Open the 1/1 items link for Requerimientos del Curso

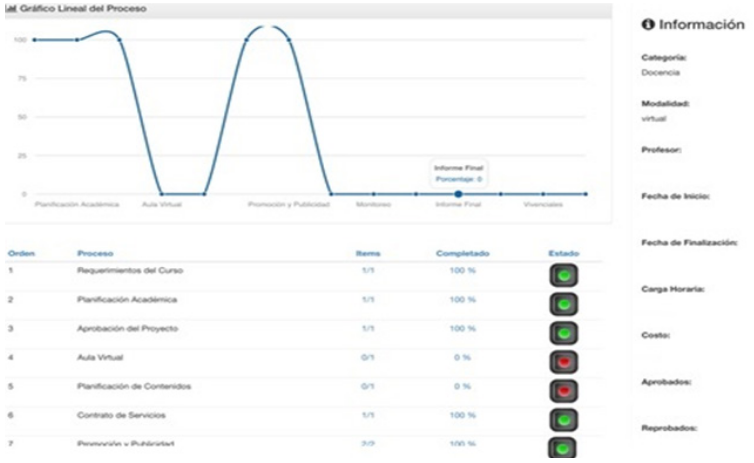tap(368, 271)
